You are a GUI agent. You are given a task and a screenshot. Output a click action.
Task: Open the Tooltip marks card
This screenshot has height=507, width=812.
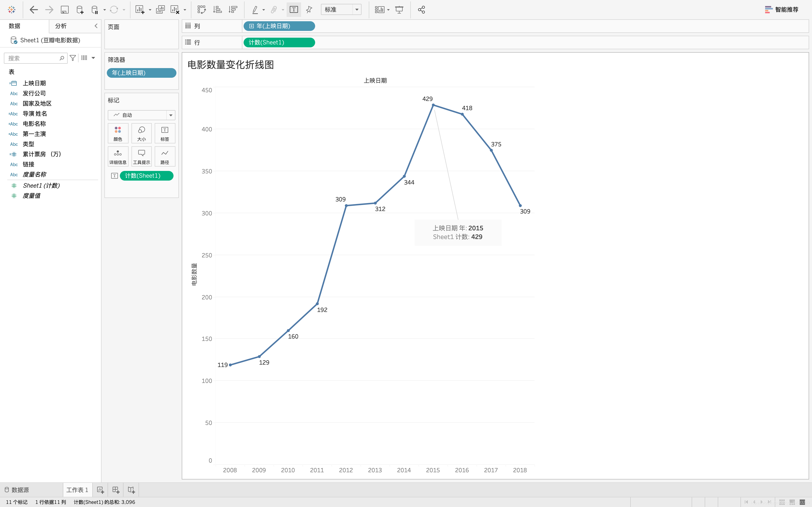(x=141, y=156)
